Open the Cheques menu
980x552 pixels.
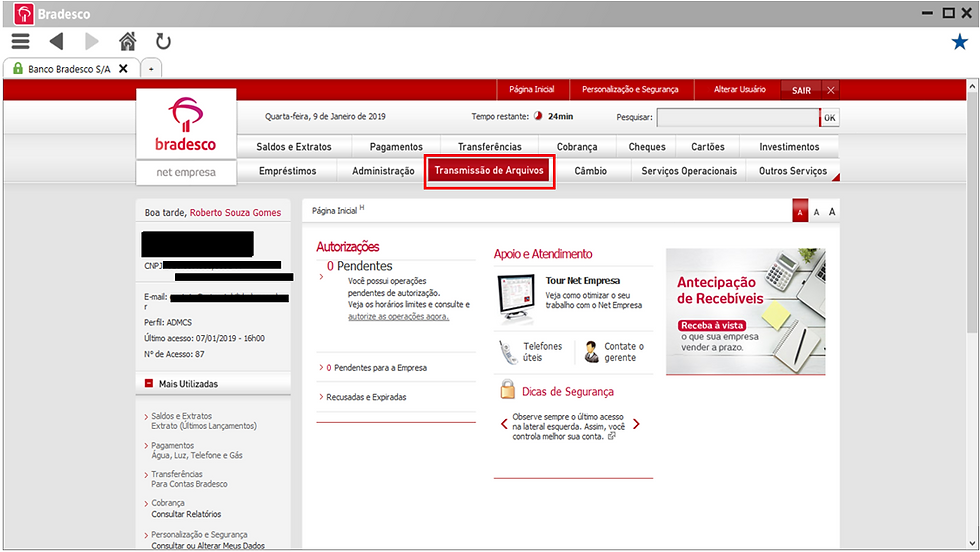647,146
